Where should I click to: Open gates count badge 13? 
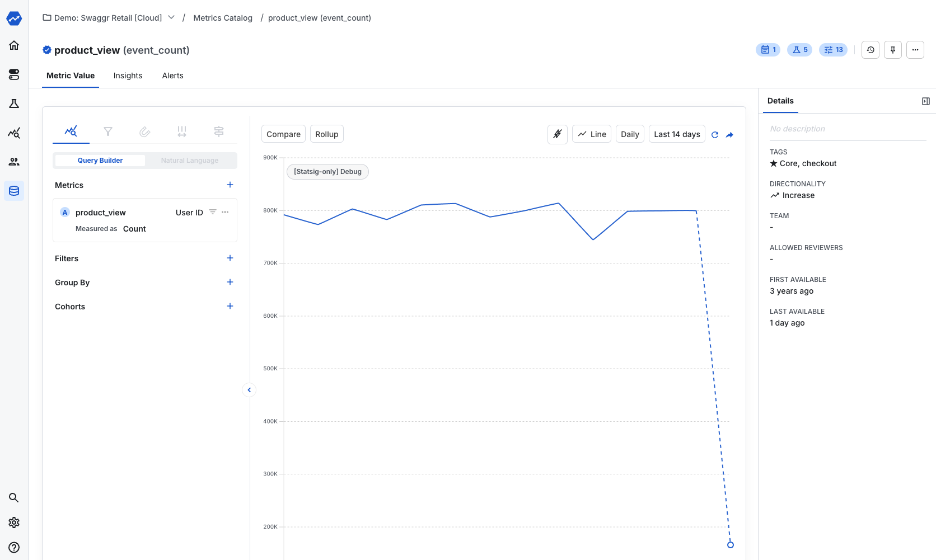[x=833, y=50]
